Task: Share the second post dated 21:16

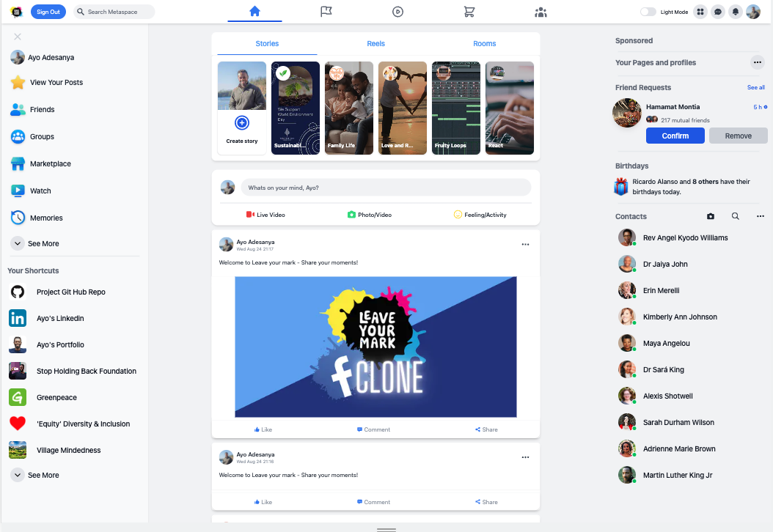Action: pos(486,502)
